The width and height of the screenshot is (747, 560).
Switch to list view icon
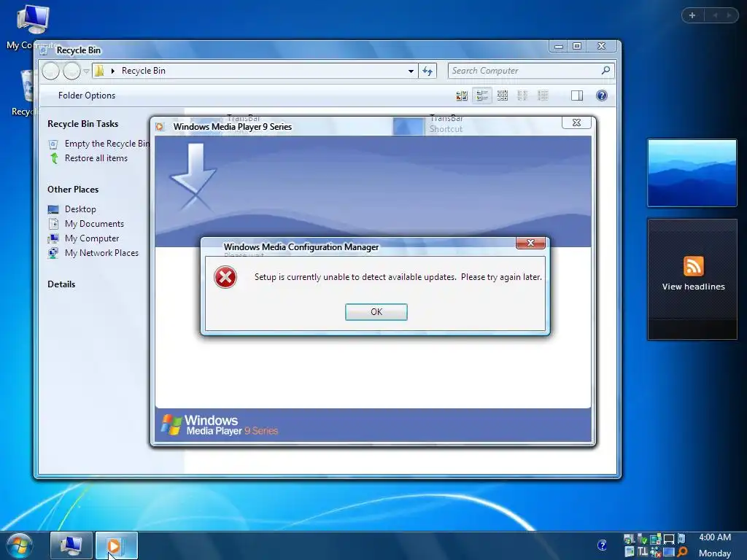[x=522, y=96]
